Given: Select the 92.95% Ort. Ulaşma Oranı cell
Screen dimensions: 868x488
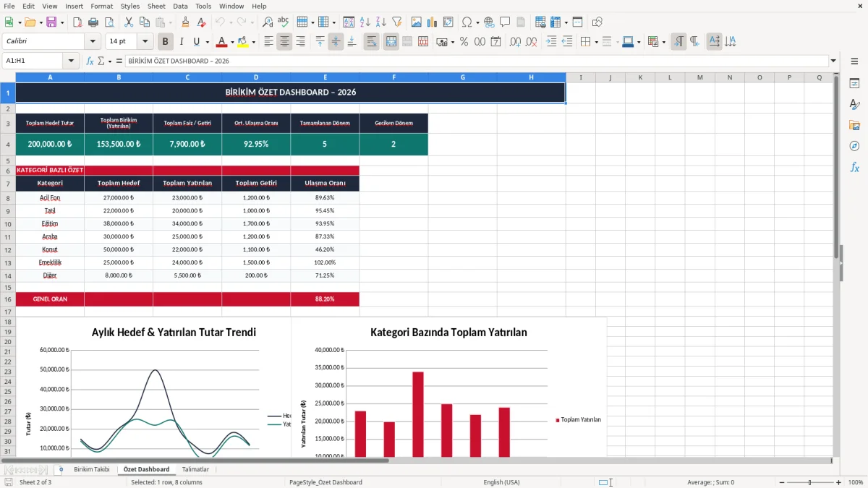Looking at the screenshot, I should pyautogui.click(x=256, y=144).
